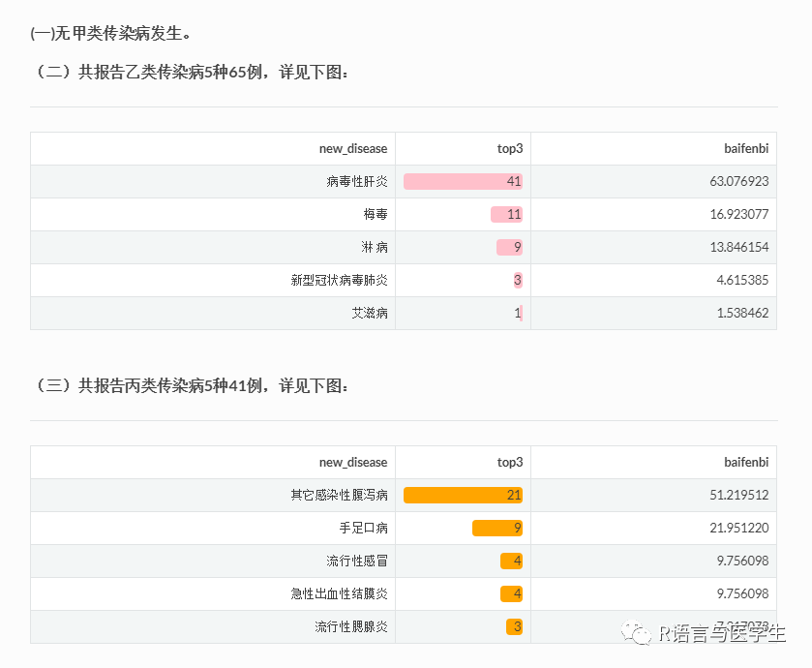The image size is (812, 668).
Task: Click the heading about 丙类传染病5种41例
Action: (x=190, y=385)
